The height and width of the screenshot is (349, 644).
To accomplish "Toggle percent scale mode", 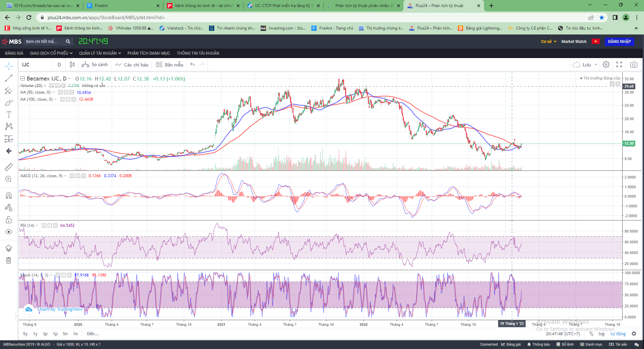I will [x=591, y=334].
